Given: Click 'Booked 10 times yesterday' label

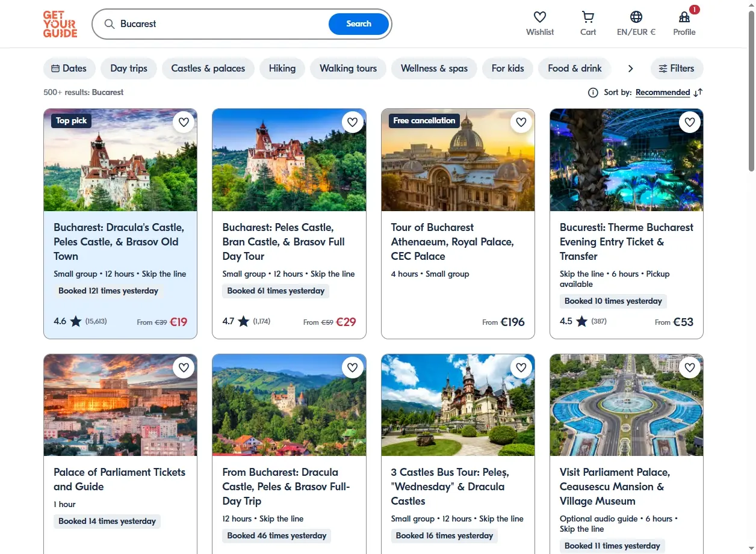Looking at the screenshot, I should click(x=613, y=301).
